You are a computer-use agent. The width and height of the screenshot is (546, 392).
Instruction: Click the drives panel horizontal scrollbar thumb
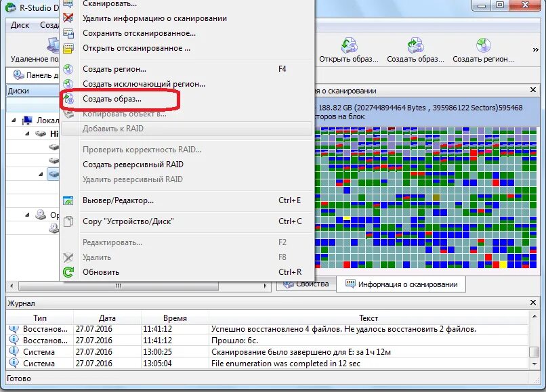pos(119,286)
